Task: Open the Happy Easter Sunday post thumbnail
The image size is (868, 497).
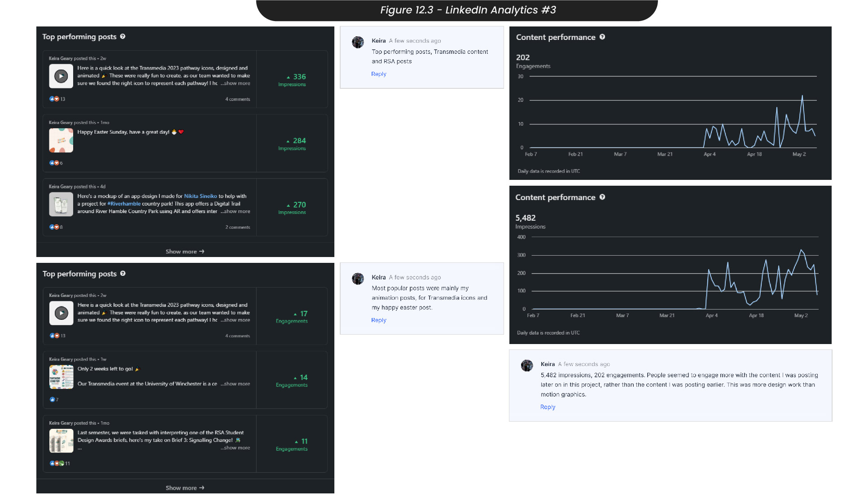Action: point(61,140)
